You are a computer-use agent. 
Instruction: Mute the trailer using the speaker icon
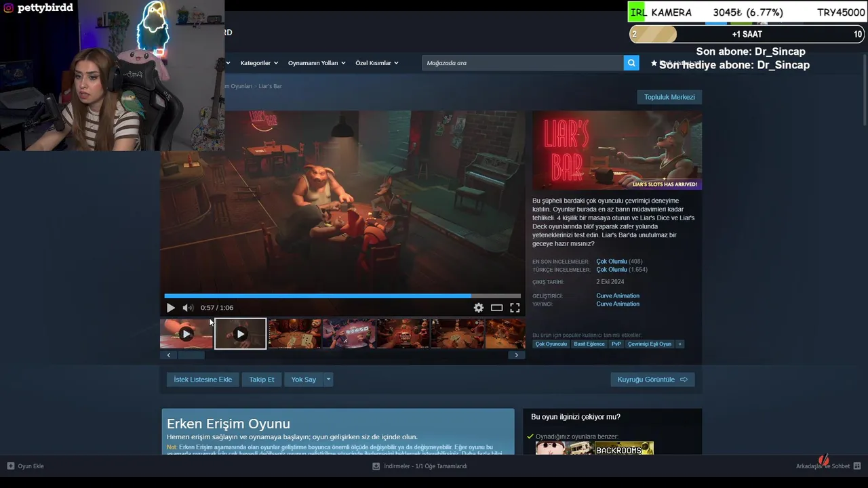pos(188,308)
